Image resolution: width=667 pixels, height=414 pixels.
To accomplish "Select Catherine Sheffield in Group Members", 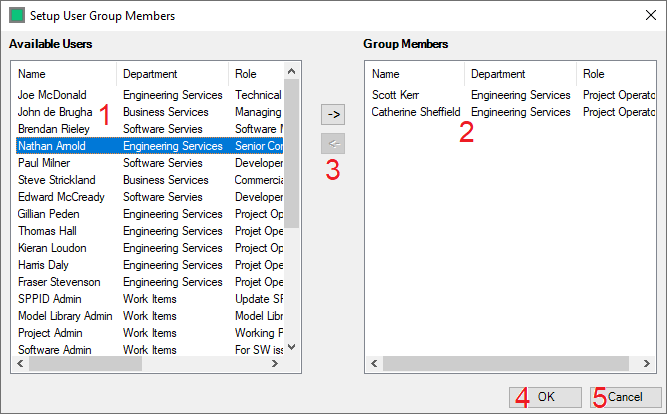I will (416, 112).
